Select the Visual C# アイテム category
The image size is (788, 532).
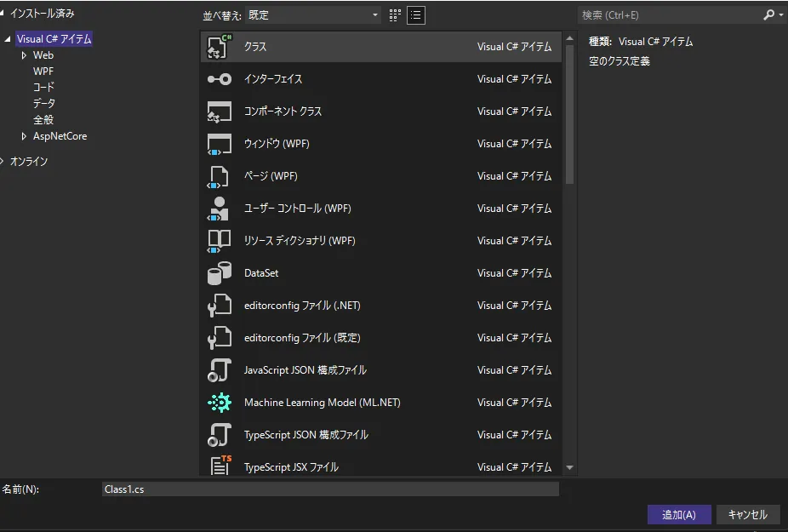(54, 38)
